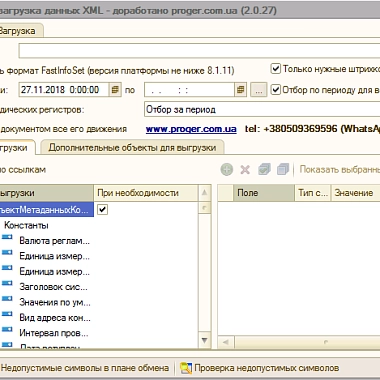
Task: Click the icon beside Значения по ум...
Action: [x=7, y=298]
